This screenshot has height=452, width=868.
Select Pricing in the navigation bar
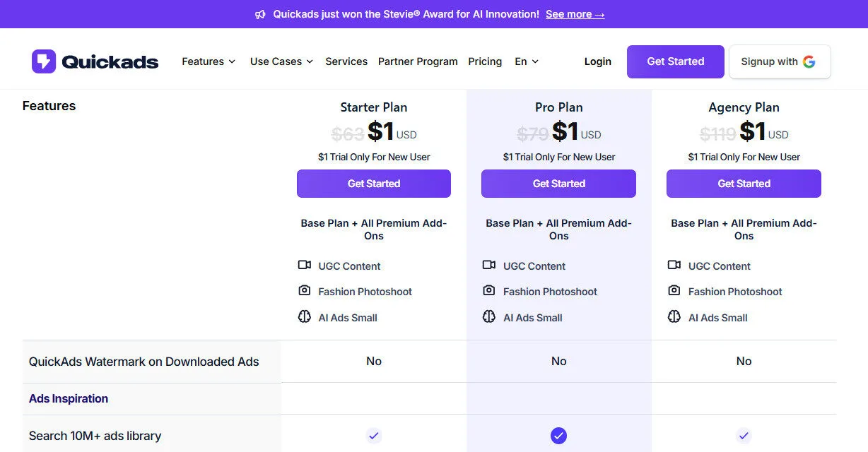[485, 61]
